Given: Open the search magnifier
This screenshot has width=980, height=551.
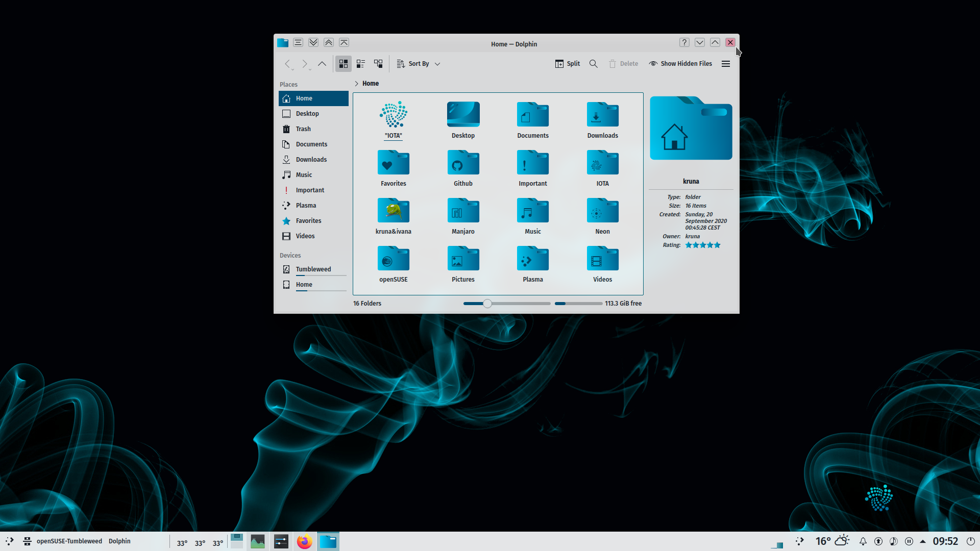Looking at the screenshot, I should point(594,64).
